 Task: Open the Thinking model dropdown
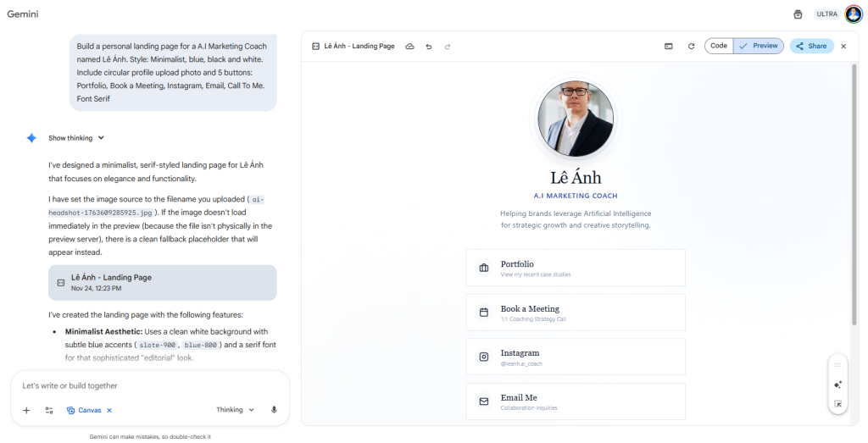[235, 410]
